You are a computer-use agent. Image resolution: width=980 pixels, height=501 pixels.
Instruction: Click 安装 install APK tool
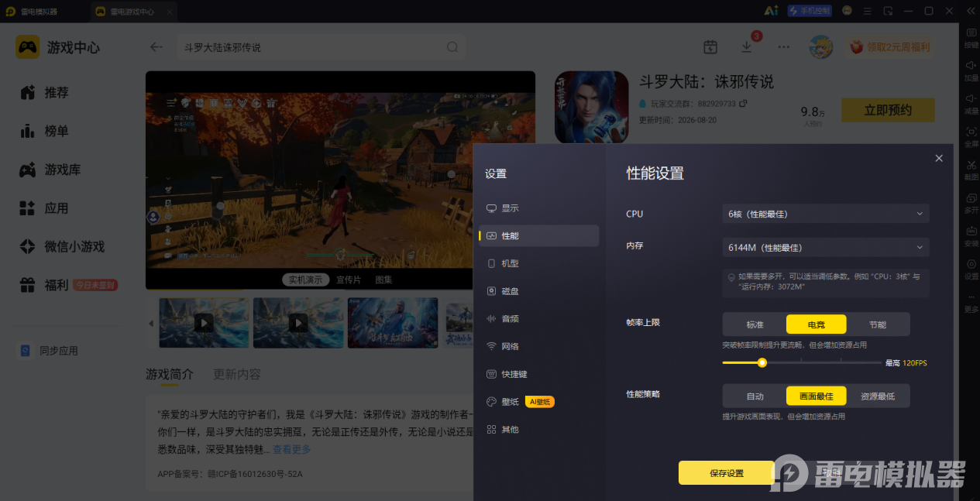pos(971,235)
